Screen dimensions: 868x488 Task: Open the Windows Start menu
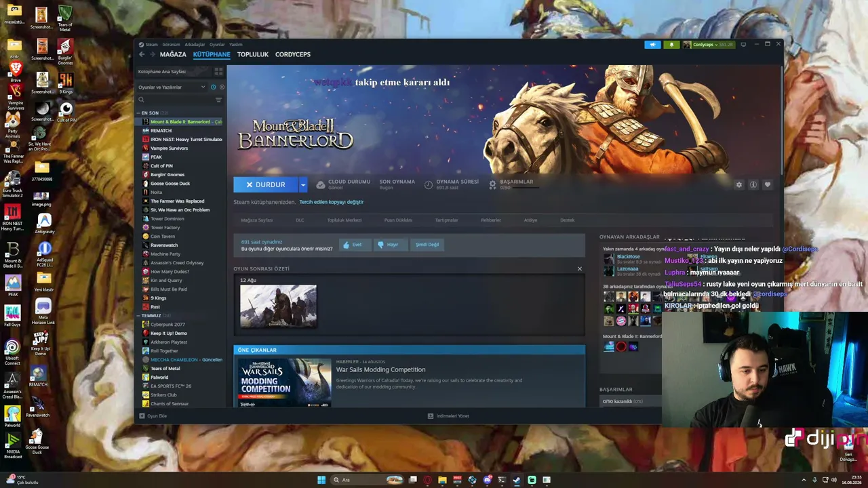pyautogui.click(x=321, y=480)
